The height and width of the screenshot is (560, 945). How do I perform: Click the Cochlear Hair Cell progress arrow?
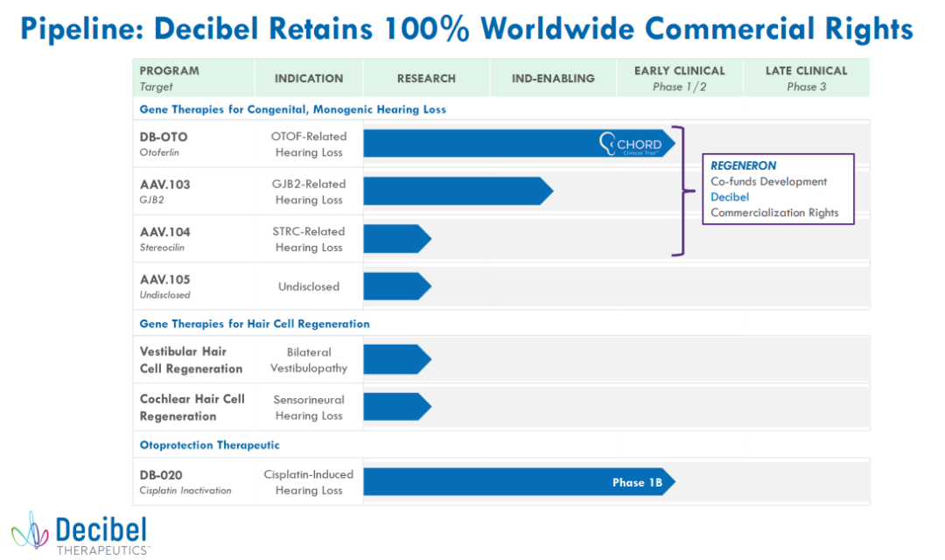[x=397, y=407]
